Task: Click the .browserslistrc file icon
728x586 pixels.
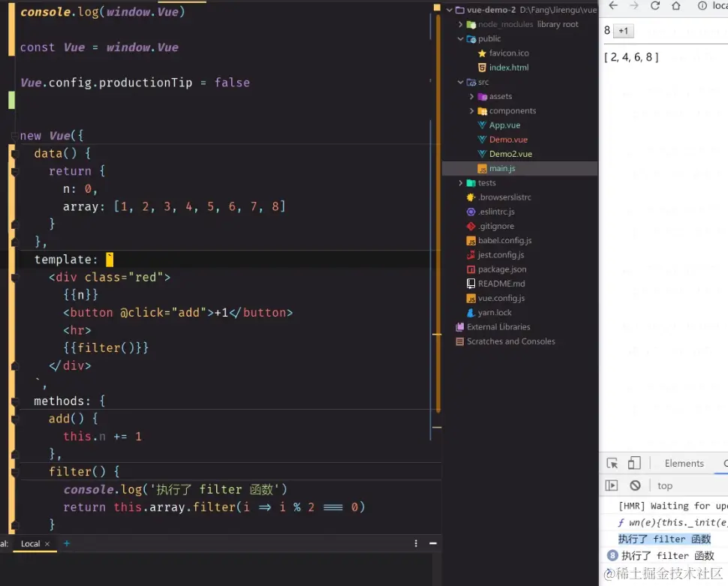Action: pyautogui.click(x=471, y=197)
